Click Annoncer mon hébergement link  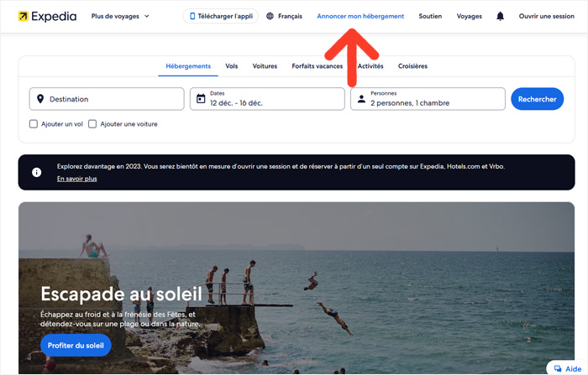(360, 16)
